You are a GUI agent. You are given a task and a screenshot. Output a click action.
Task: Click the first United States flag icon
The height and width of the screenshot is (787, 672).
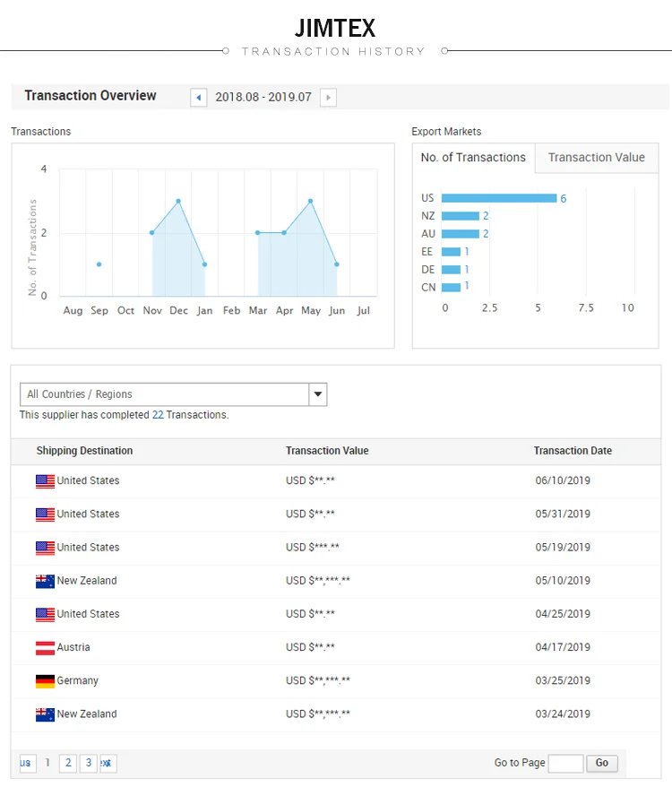pos(45,480)
